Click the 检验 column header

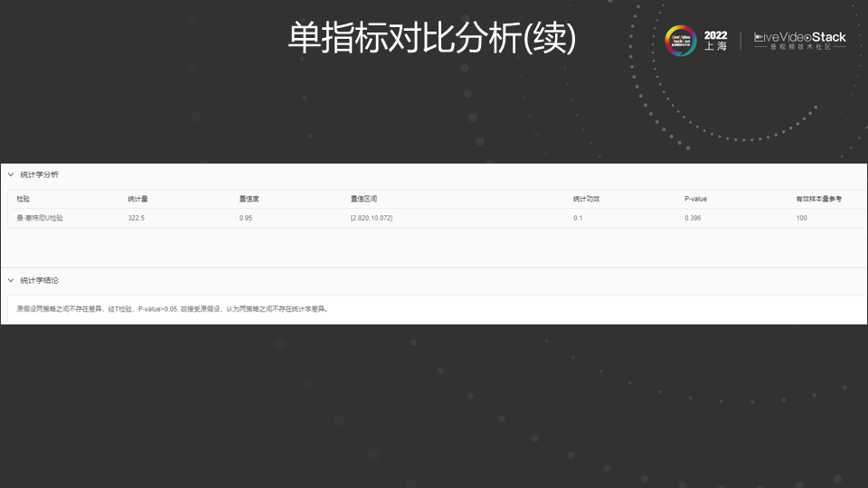(24, 199)
